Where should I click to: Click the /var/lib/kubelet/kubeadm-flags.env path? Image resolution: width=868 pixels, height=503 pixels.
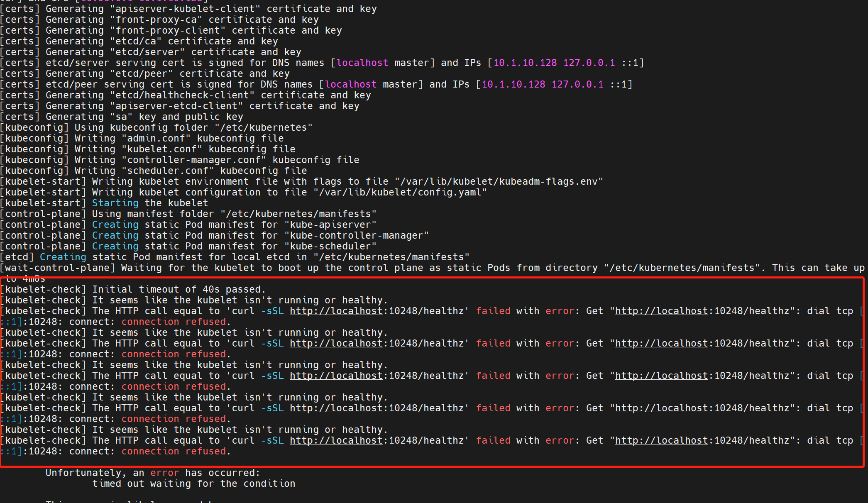(499, 181)
